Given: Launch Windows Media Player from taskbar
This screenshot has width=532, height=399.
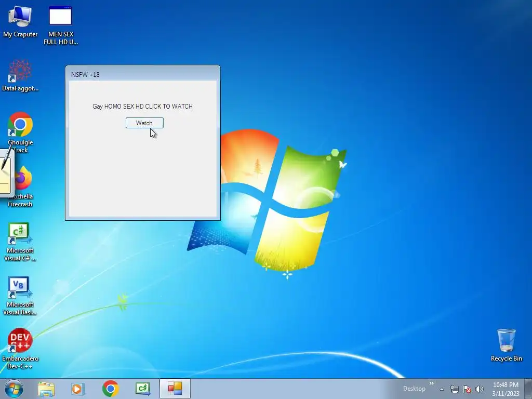Looking at the screenshot, I should click(78, 389).
